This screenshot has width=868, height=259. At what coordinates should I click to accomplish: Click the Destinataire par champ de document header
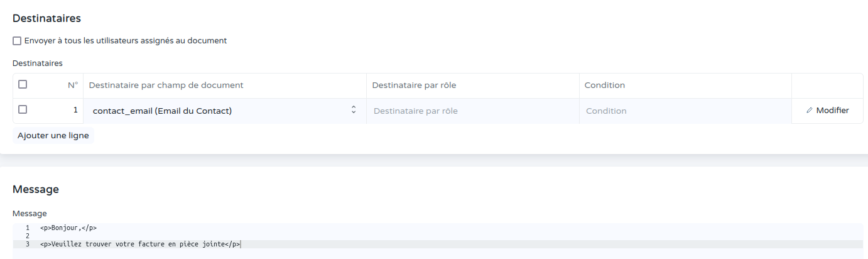(x=166, y=85)
